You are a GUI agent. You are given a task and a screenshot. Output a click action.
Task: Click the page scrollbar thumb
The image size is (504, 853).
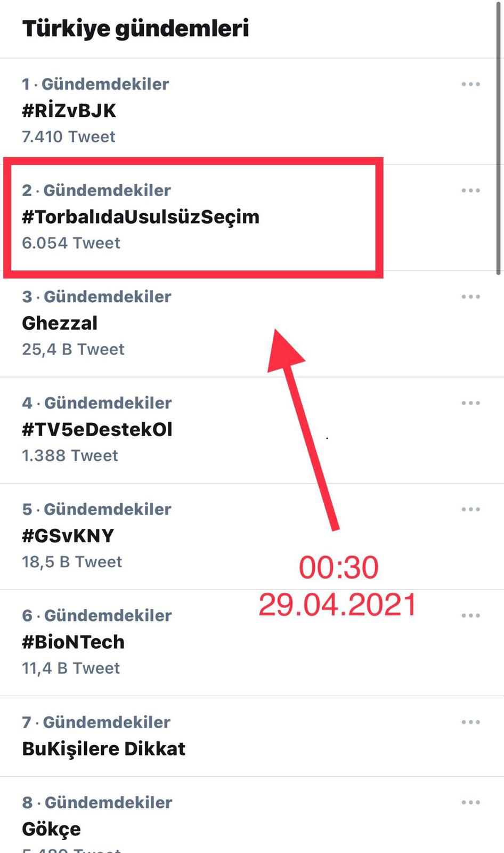coord(499,139)
